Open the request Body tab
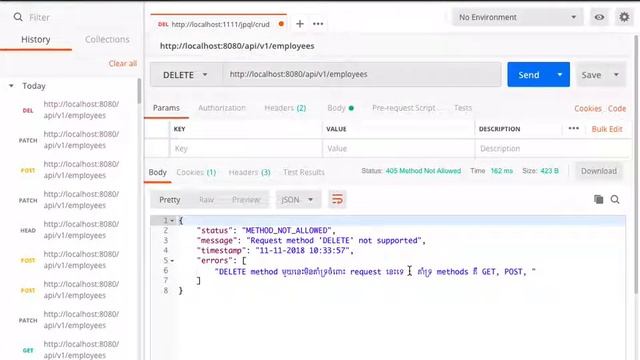The height and width of the screenshot is (360, 640). point(340,108)
